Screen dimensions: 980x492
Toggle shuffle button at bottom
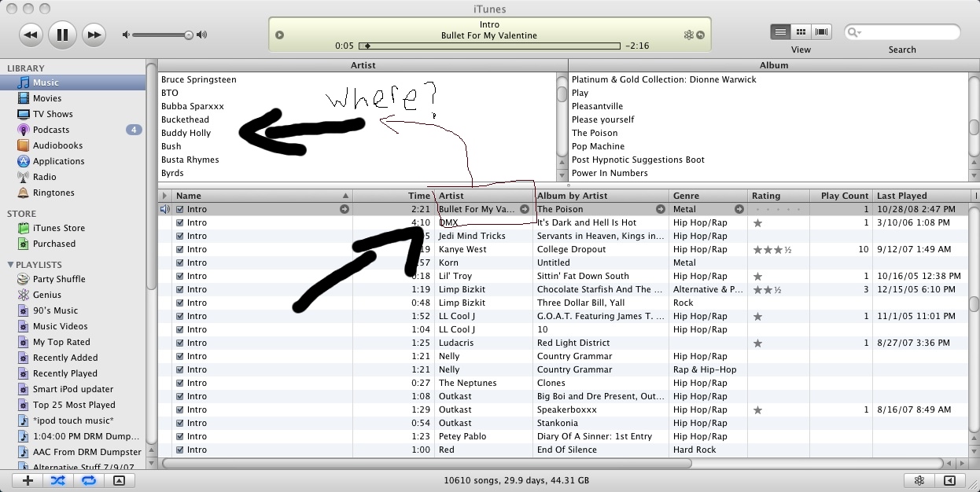tap(58, 480)
